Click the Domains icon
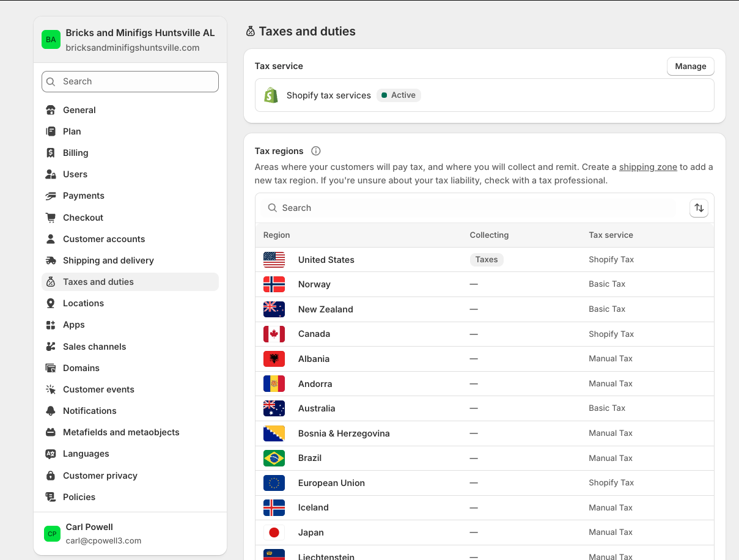Viewport: 739px width, 560px height. (x=51, y=368)
